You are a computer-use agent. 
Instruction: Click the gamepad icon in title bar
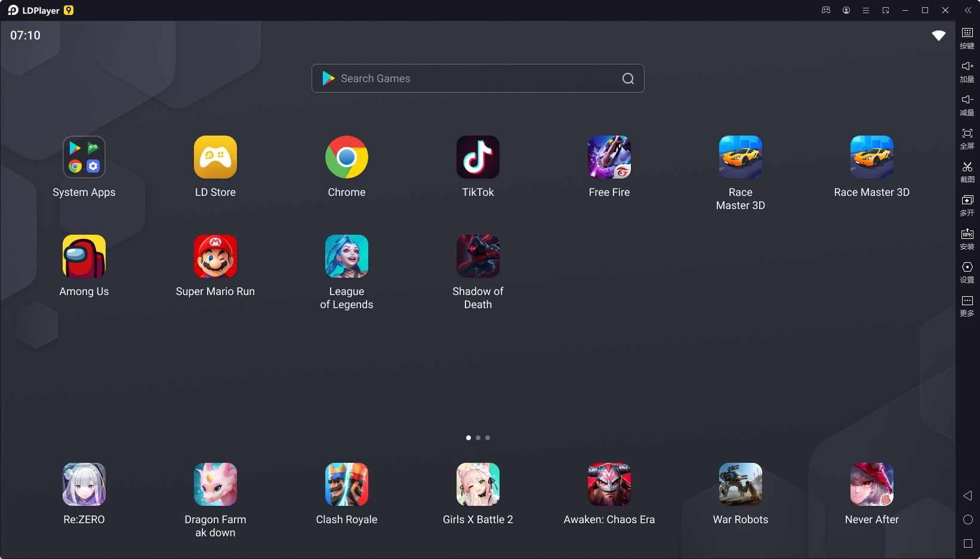tap(826, 10)
